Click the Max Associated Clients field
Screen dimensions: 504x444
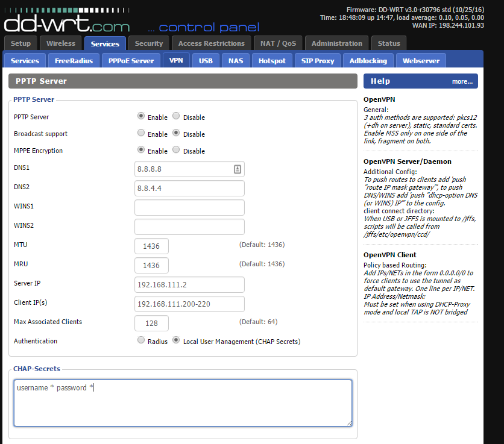pyautogui.click(x=151, y=324)
